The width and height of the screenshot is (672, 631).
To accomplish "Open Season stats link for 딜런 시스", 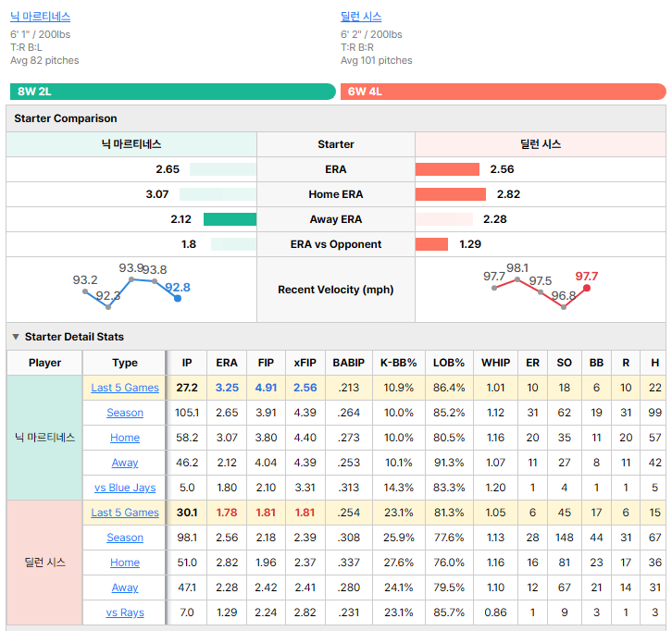I will coord(125,538).
